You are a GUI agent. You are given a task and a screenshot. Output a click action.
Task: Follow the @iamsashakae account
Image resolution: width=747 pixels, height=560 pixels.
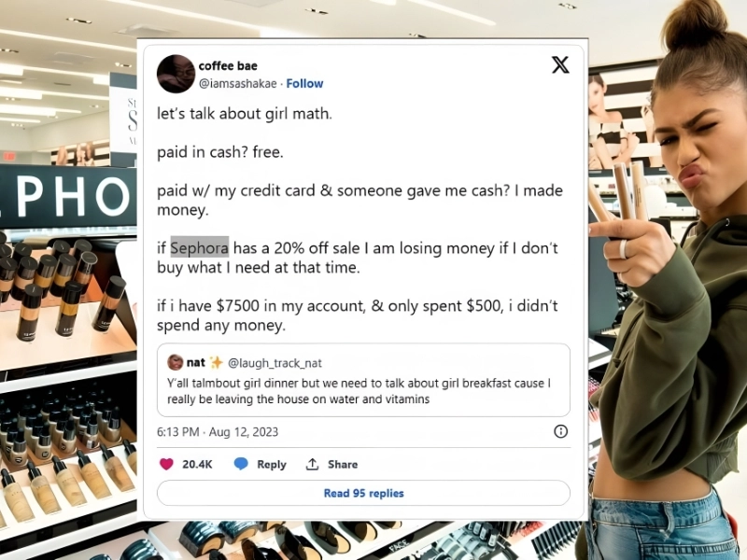tap(304, 83)
